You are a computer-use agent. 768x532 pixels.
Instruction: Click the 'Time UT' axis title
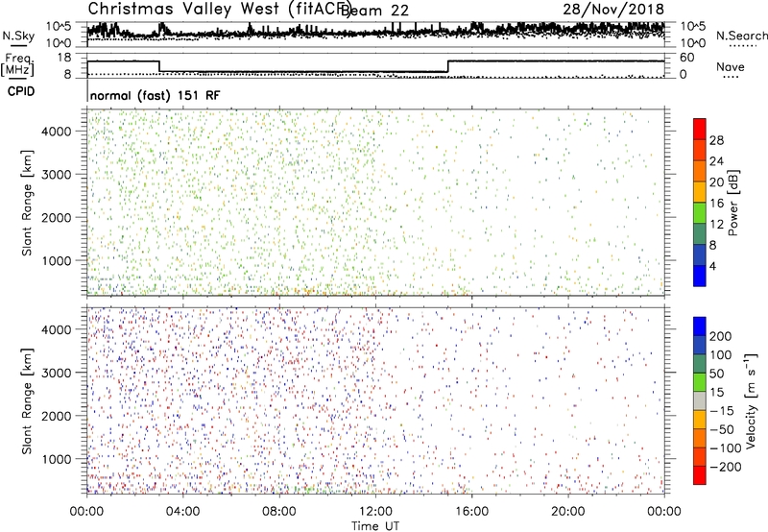click(375, 525)
